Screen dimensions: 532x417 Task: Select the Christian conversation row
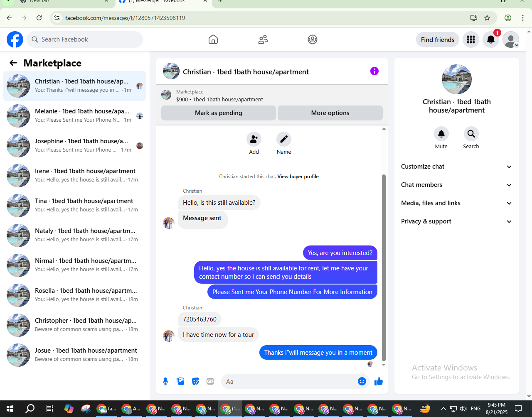75,86
